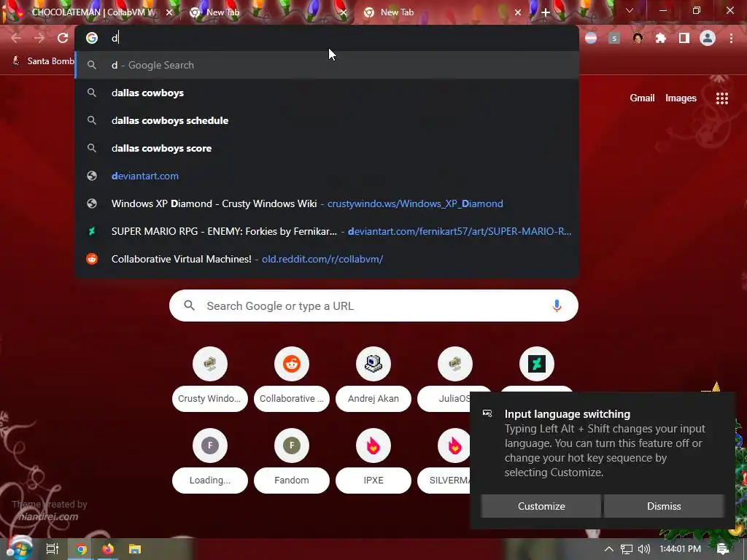Open the Chrome three-dot menu

click(x=731, y=38)
